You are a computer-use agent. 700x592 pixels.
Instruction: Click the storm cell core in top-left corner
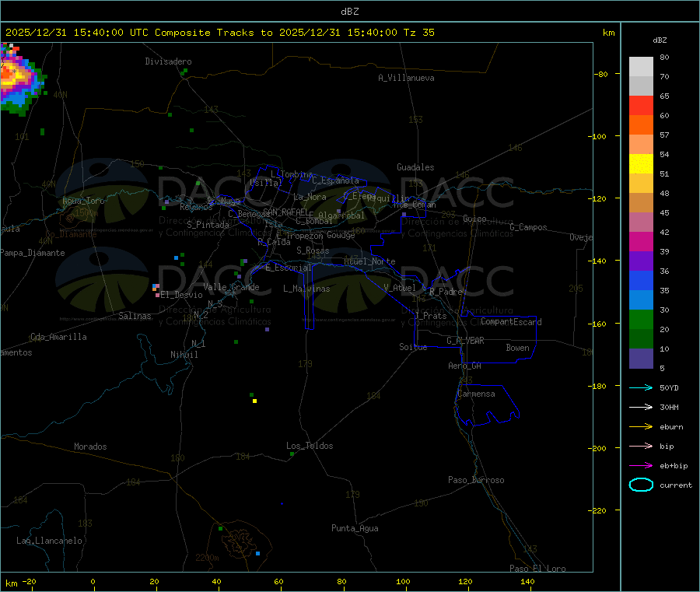tap(13, 75)
